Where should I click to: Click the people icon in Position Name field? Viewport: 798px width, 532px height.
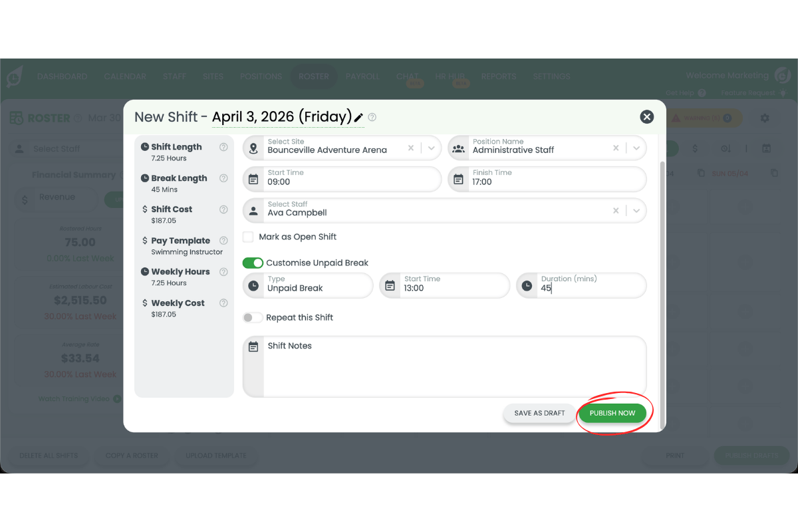[459, 147]
